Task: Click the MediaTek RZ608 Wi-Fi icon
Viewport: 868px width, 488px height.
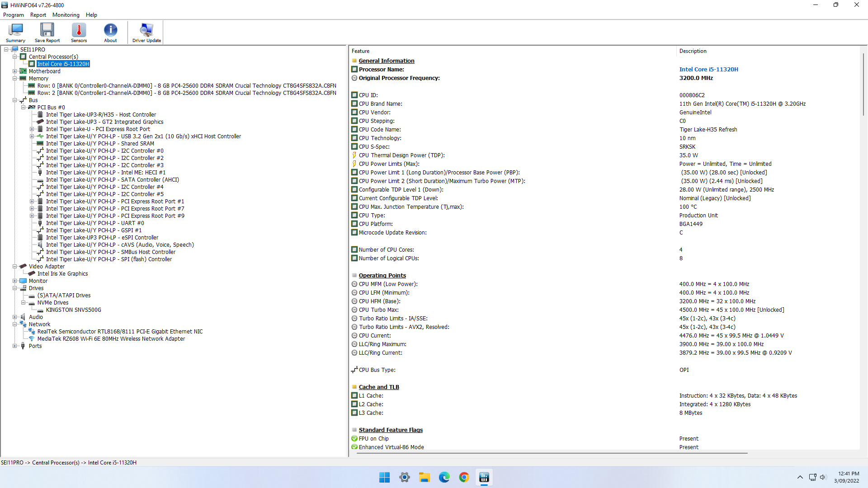Action: 32,338
